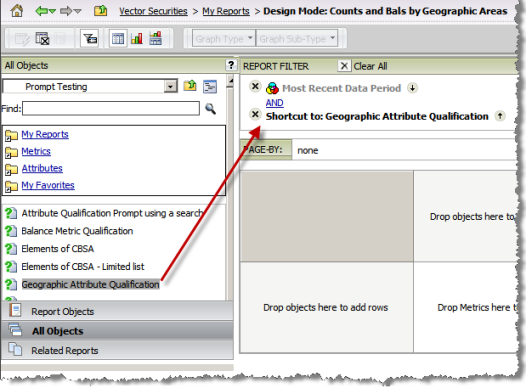Image resolution: width=526 pixels, height=388 pixels.
Task: Select Balance Metric Qualification prompt
Action: click(77, 231)
